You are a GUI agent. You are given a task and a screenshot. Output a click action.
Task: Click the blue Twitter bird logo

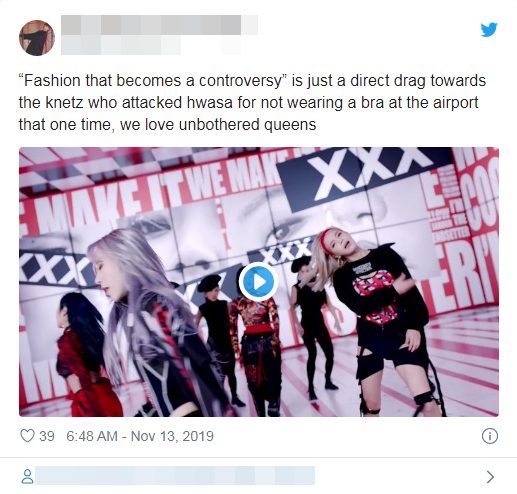489,30
